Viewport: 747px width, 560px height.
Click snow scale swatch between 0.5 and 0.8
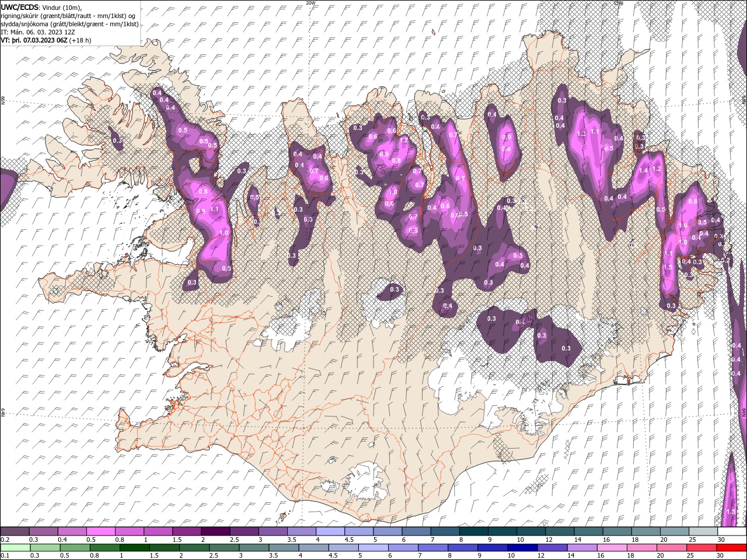click(x=100, y=531)
